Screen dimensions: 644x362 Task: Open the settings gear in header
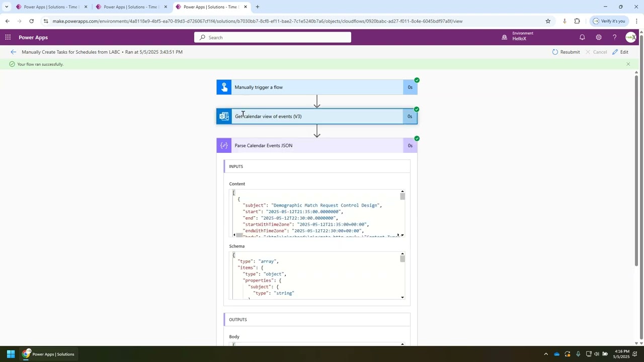click(x=598, y=37)
